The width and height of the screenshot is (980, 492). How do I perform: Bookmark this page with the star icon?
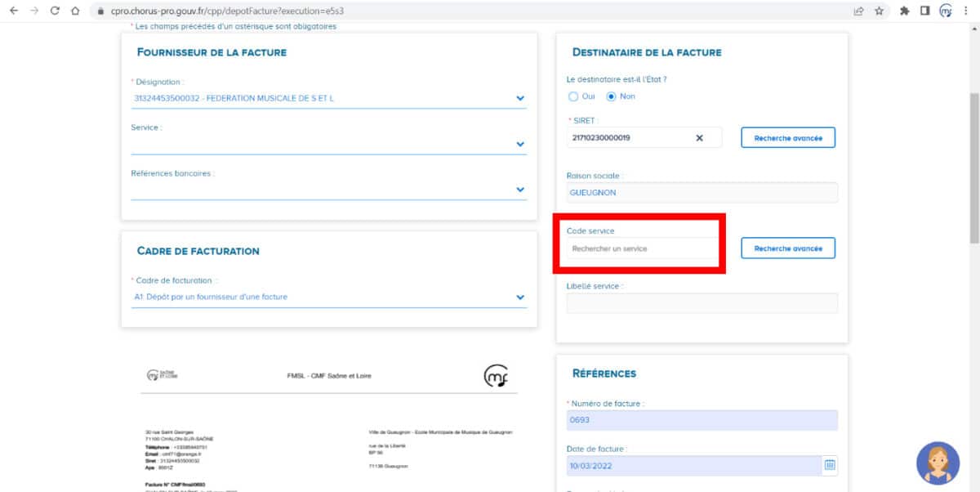880,11
